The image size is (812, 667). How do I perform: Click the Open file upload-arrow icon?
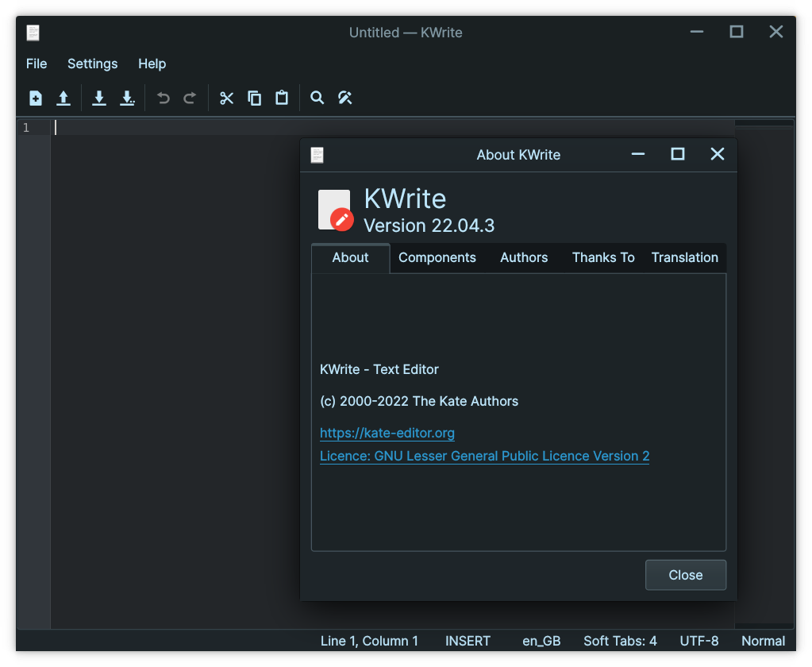coord(63,98)
